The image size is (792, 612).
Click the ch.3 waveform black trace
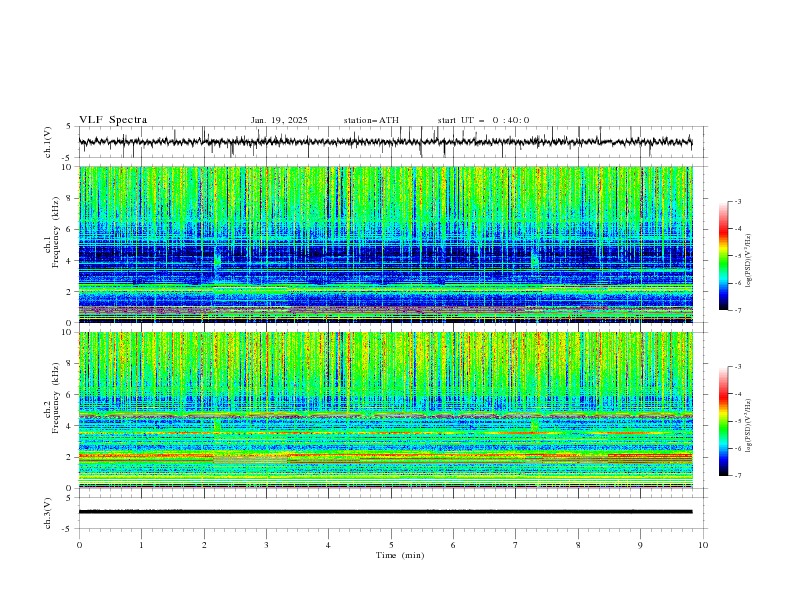click(385, 512)
